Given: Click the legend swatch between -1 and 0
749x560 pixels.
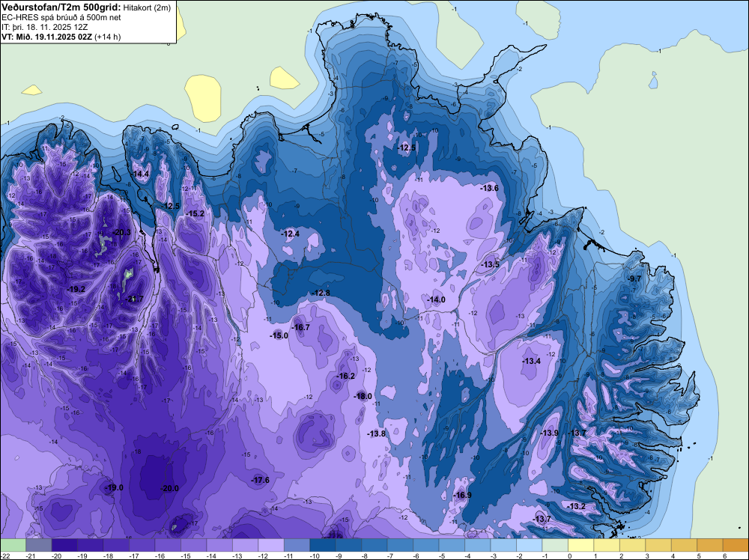Looking at the screenshot, I should [x=555, y=545].
